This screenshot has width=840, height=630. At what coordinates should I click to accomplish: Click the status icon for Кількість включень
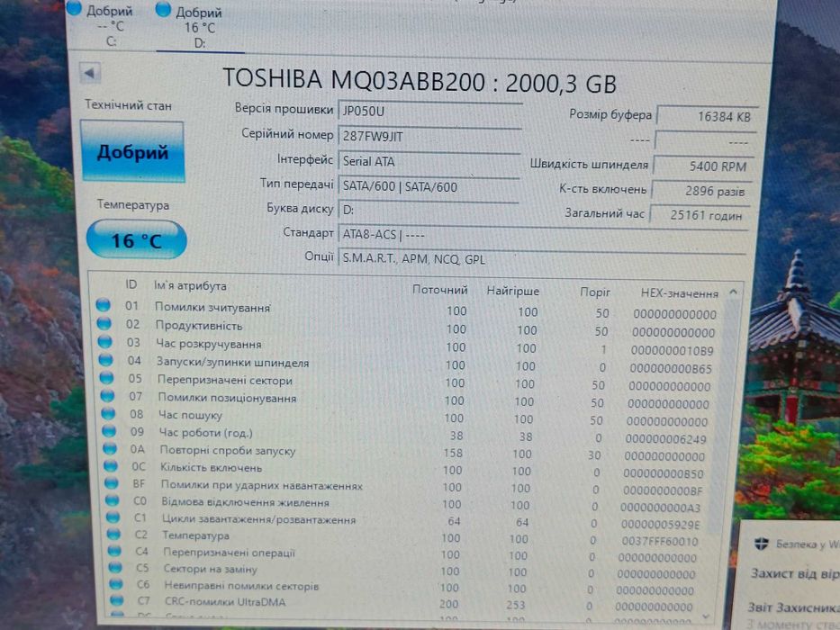111,465
